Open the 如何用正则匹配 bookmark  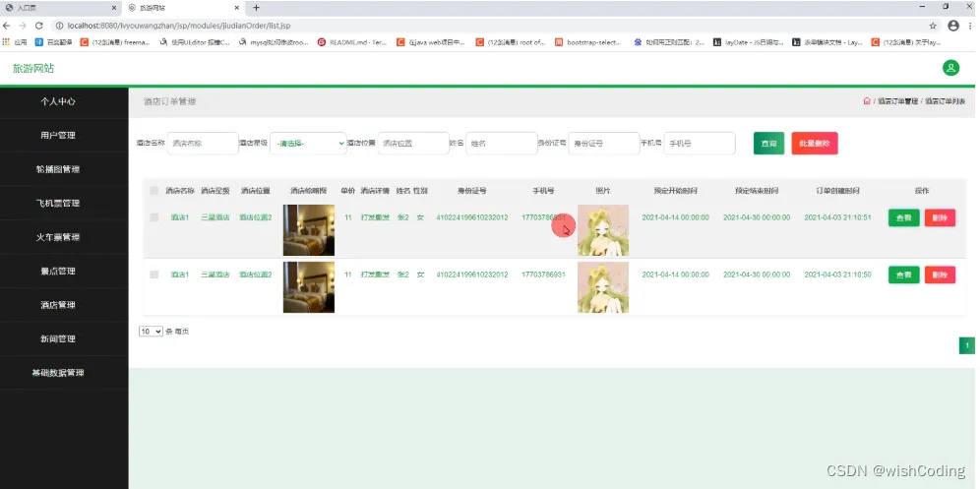pyautogui.click(x=669, y=42)
